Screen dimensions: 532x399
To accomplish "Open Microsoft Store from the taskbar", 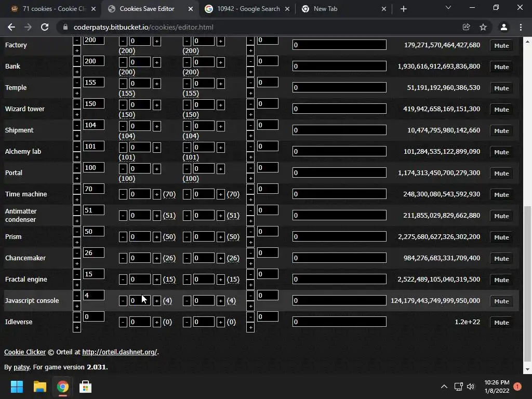I will [86, 387].
